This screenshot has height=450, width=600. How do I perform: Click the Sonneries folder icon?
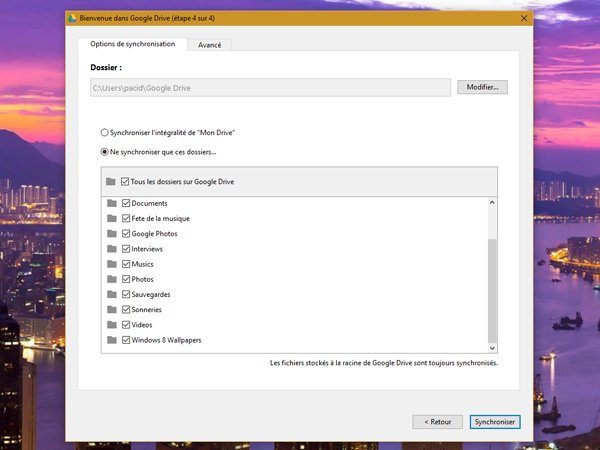click(x=112, y=309)
